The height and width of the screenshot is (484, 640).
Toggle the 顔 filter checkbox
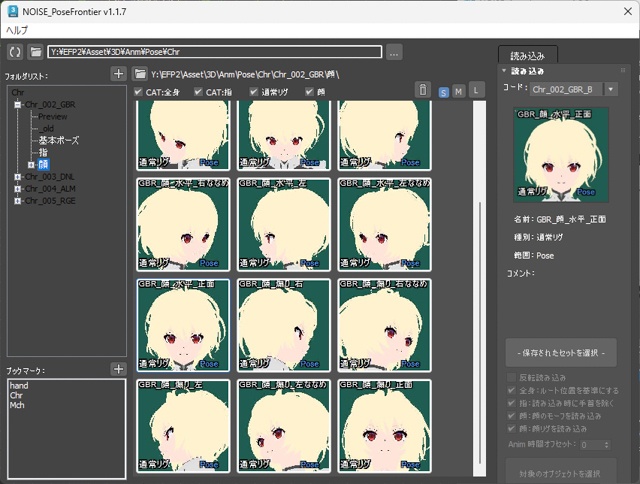(309, 92)
